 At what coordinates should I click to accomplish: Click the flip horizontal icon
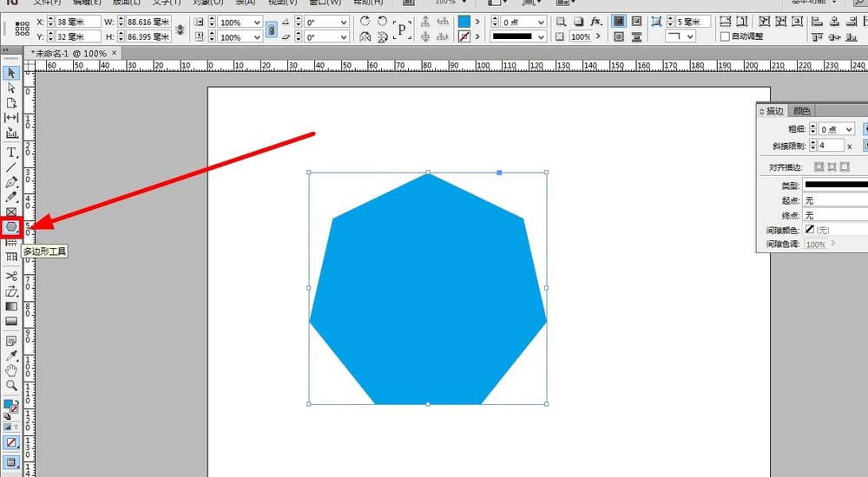point(365,36)
